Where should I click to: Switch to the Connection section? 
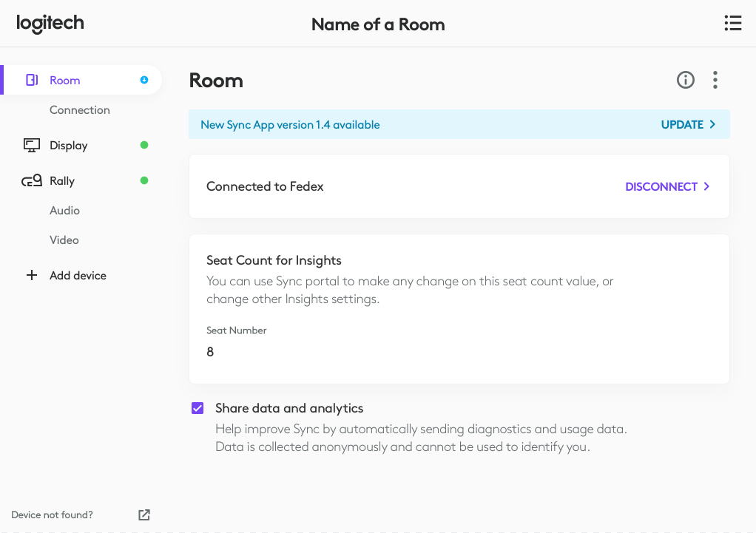79,109
